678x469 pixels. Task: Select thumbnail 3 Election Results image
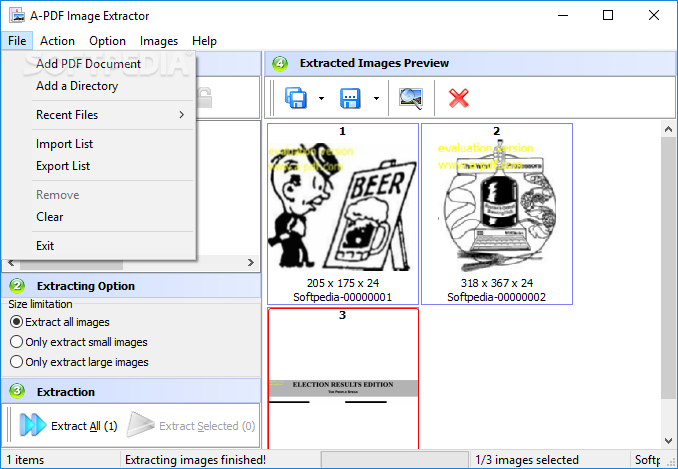click(343, 378)
